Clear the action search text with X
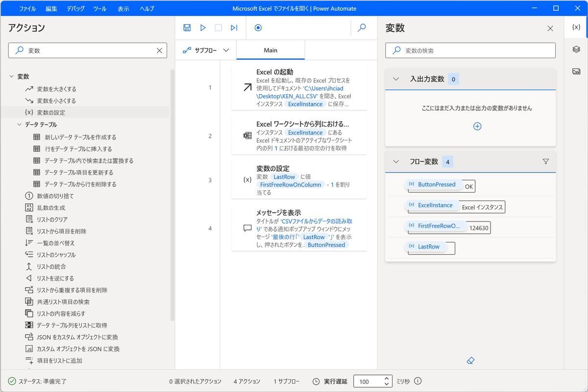 159,50
